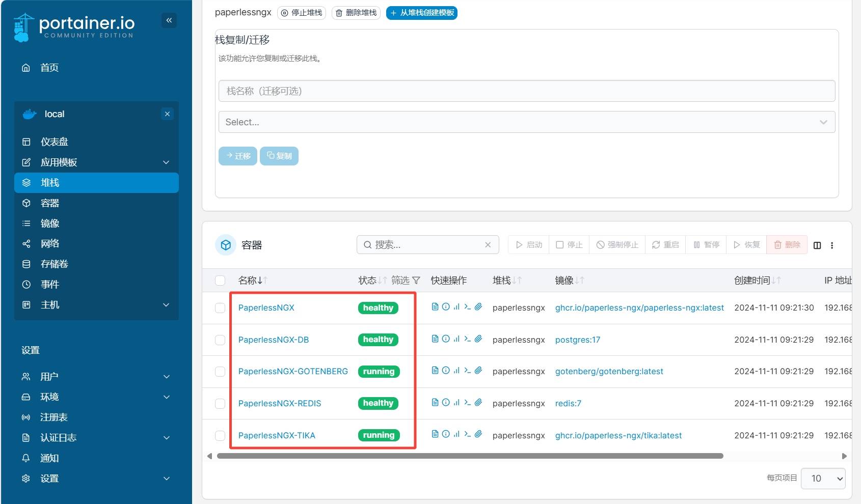Open stats icon for PaperlessNGX-TIKA row
Image resolution: width=861 pixels, height=504 pixels.
coord(456,434)
